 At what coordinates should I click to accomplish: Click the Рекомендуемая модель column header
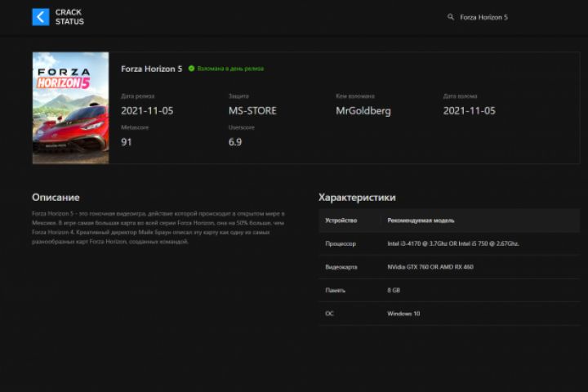(421, 220)
